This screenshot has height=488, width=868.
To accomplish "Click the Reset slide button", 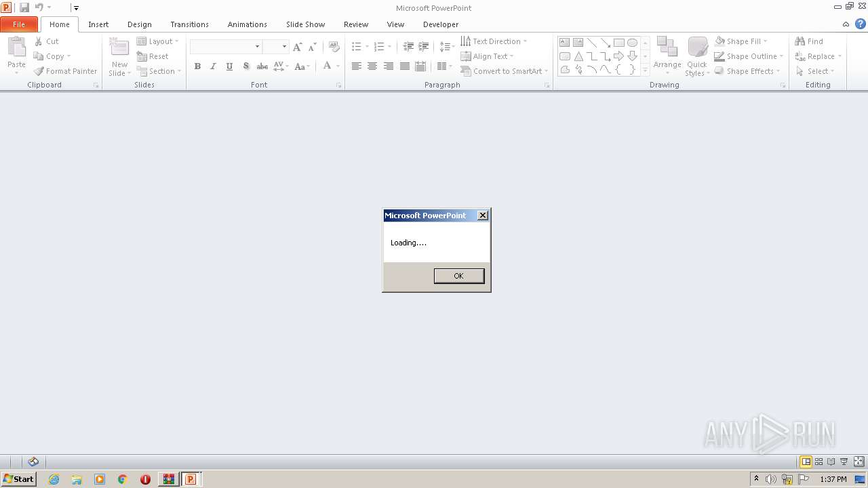I will (x=153, y=56).
